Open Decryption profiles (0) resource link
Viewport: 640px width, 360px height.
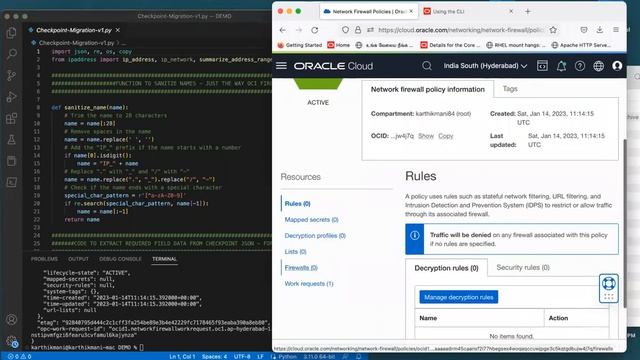click(x=315, y=236)
